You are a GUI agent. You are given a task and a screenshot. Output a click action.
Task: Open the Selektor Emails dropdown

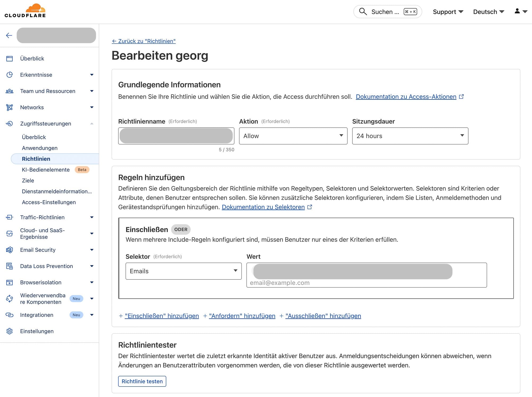tap(183, 271)
